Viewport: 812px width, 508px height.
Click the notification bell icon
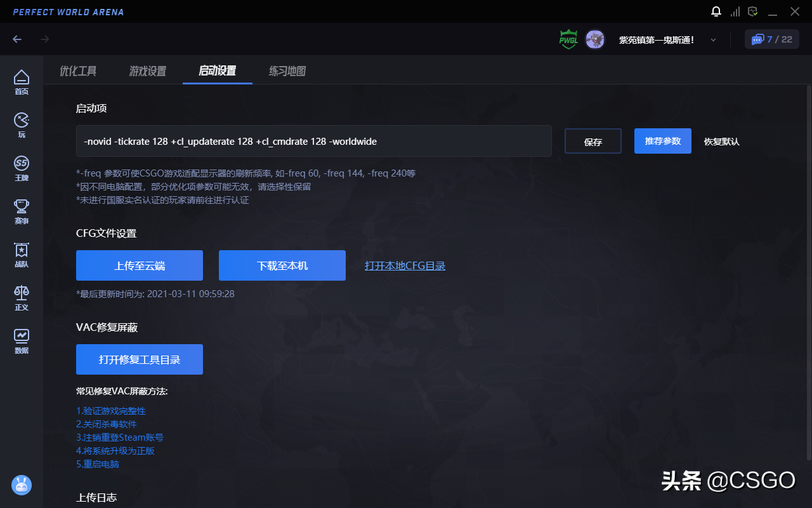coord(716,11)
